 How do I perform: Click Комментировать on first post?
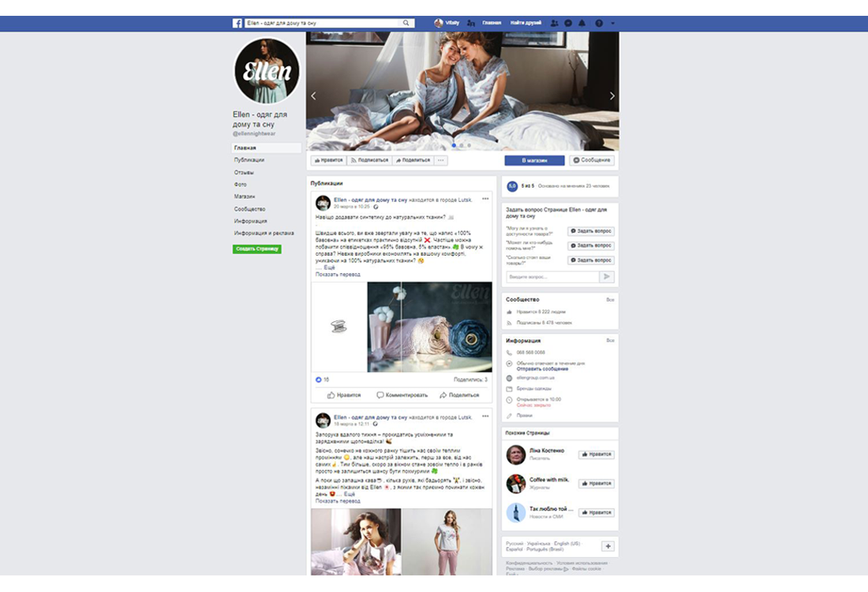(402, 395)
